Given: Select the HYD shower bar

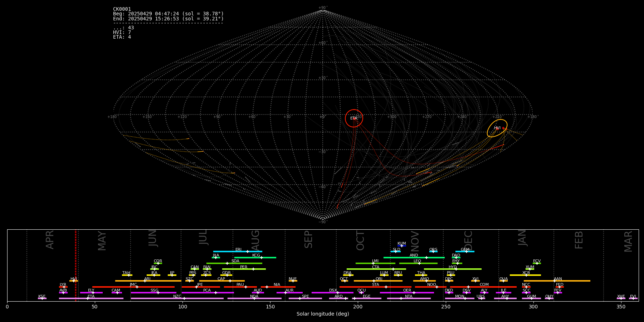Looking at the screenshot, I should click(x=453, y=269).
